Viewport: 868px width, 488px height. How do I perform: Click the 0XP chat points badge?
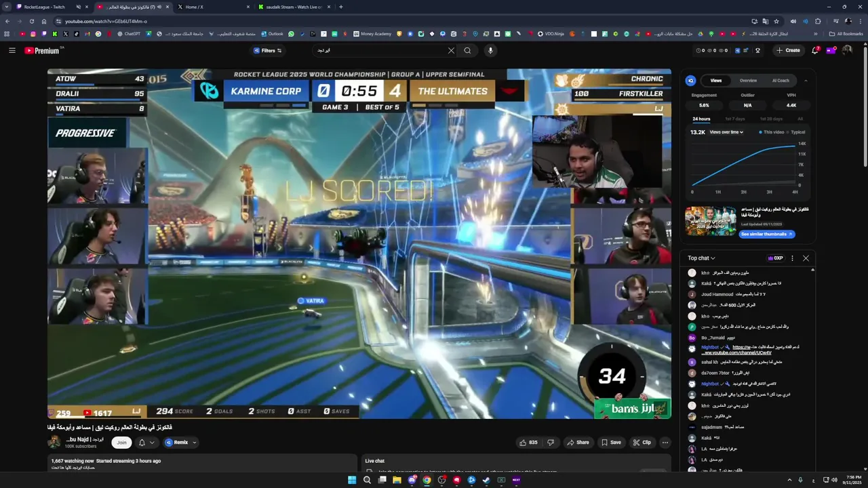(775, 258)
